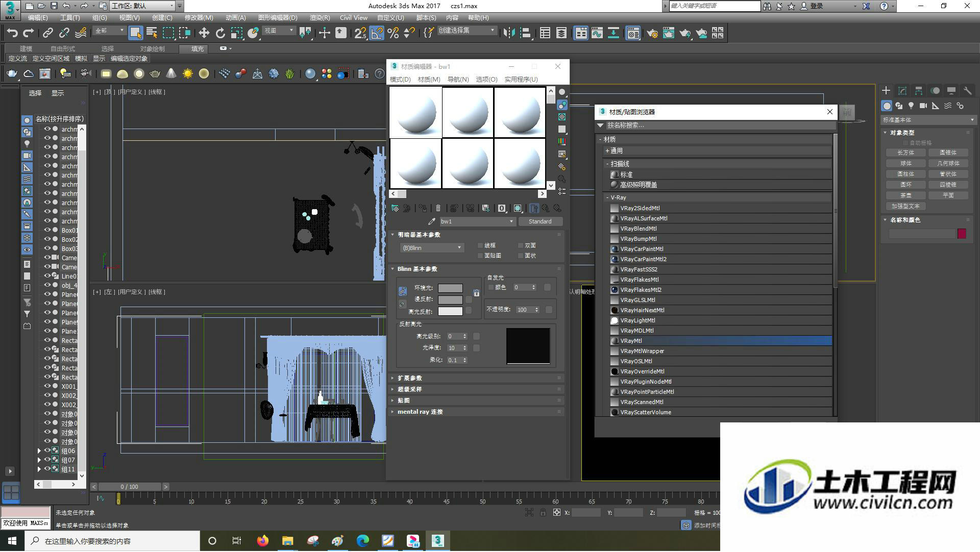Open the 材质(M) menu in Material Editor
The width and height of the screenshot is (980, 552).
tap(429, 80)
